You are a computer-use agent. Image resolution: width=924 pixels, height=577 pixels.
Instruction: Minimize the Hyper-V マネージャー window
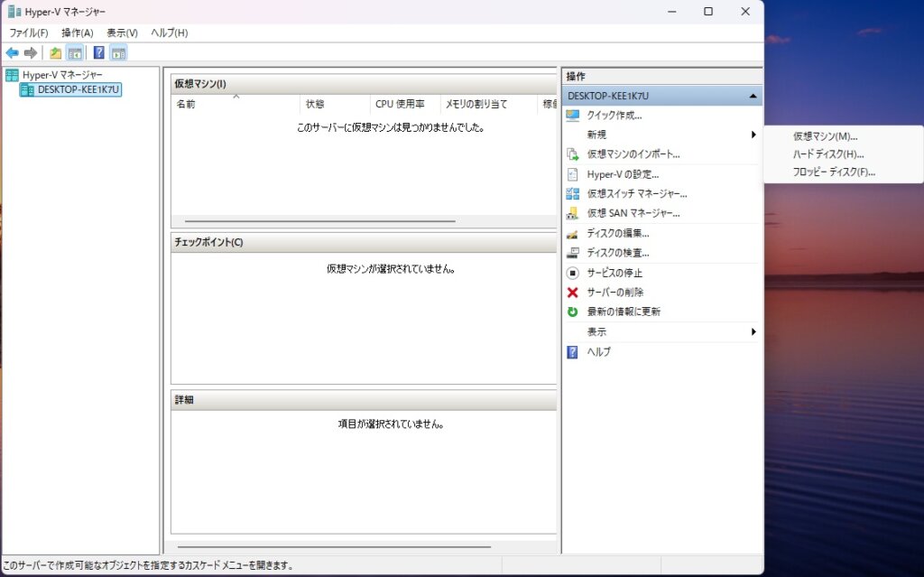[x=672, y=11]
